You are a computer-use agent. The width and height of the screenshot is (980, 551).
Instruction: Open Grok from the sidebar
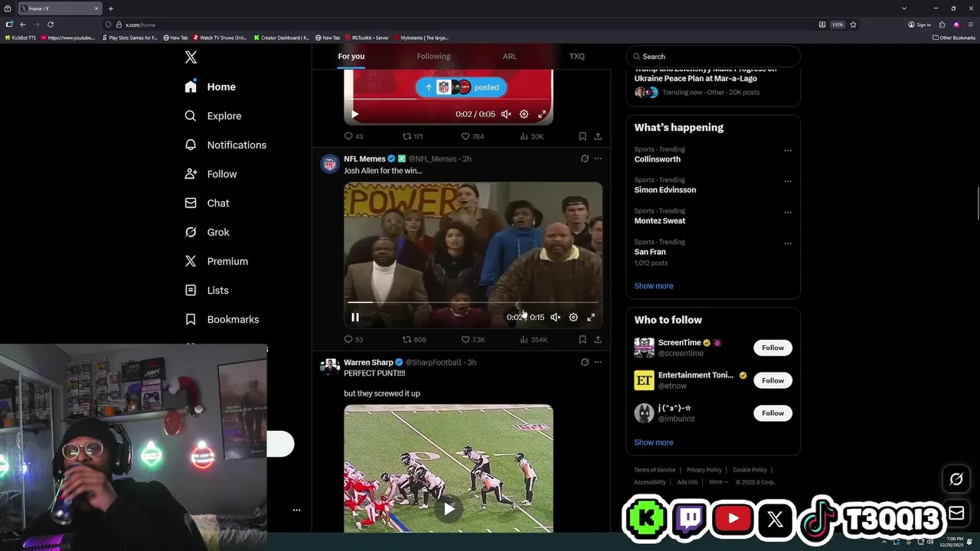point(207,232)
